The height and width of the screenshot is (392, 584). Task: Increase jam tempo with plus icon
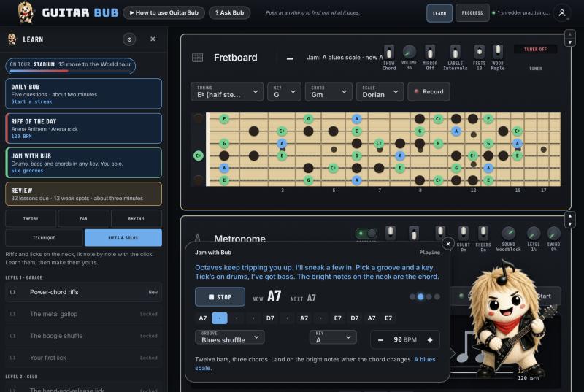430,340
